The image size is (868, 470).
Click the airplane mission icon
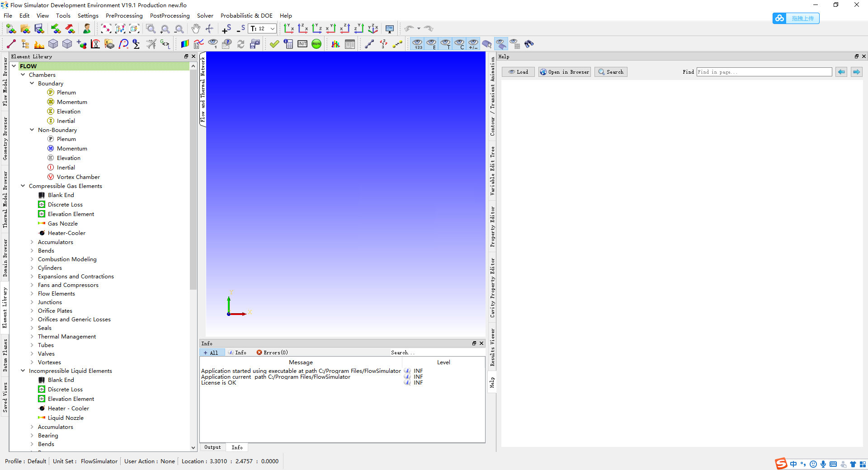(x=151, y=44)
